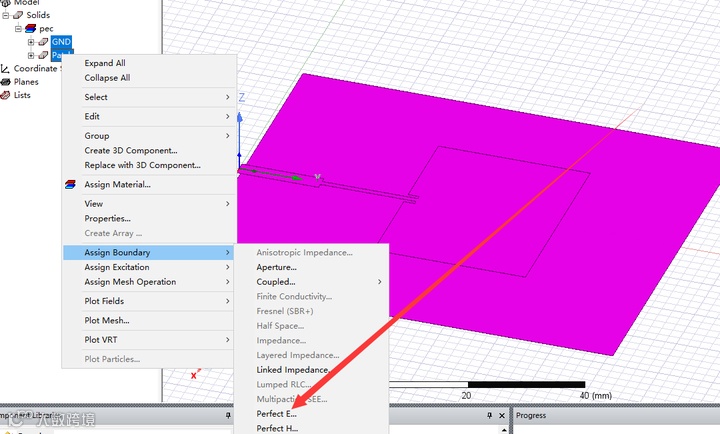Expand the tree node below GND
The height and width of the screenshot is (434, 720).
31,55
